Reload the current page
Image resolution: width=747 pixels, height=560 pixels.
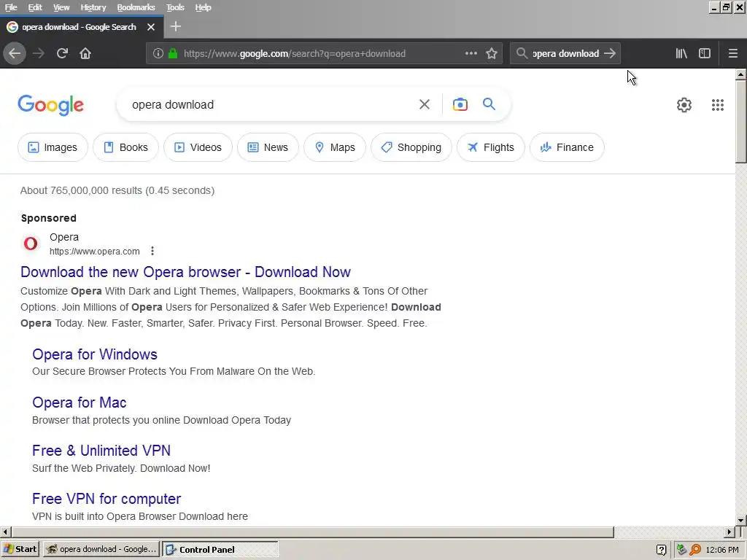pos(62,53)
